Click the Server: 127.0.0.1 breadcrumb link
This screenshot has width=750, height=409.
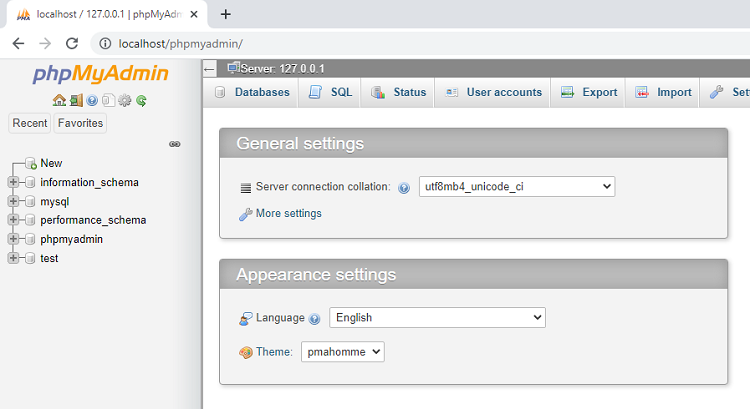pyautogui.click(x=282, y=69)
